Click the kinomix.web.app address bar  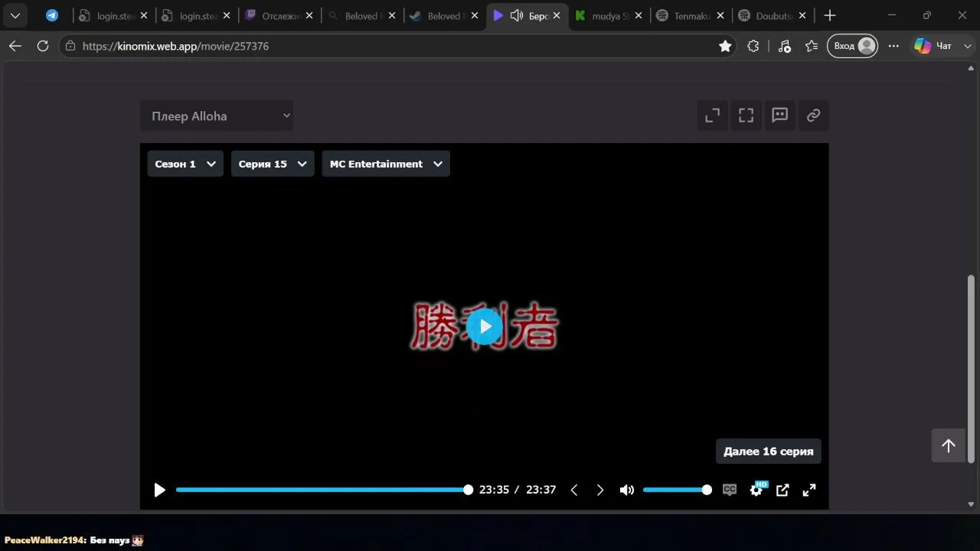coord(397,46)
